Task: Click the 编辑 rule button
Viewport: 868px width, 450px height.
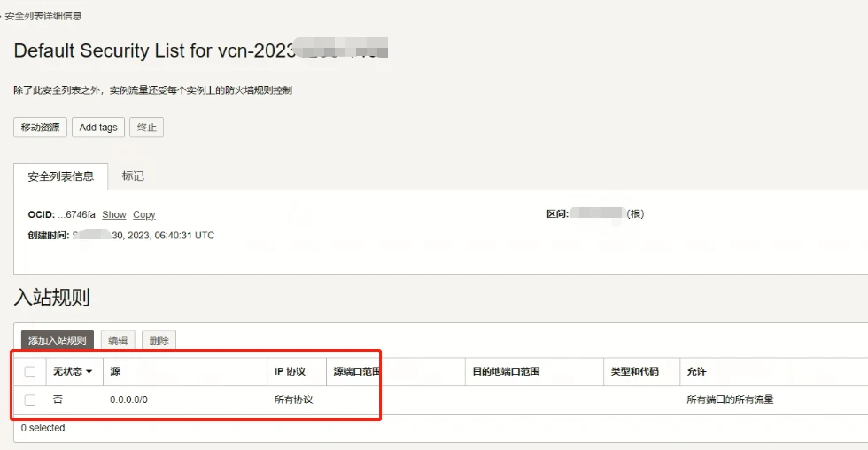Action: click(x=118, y=340)
